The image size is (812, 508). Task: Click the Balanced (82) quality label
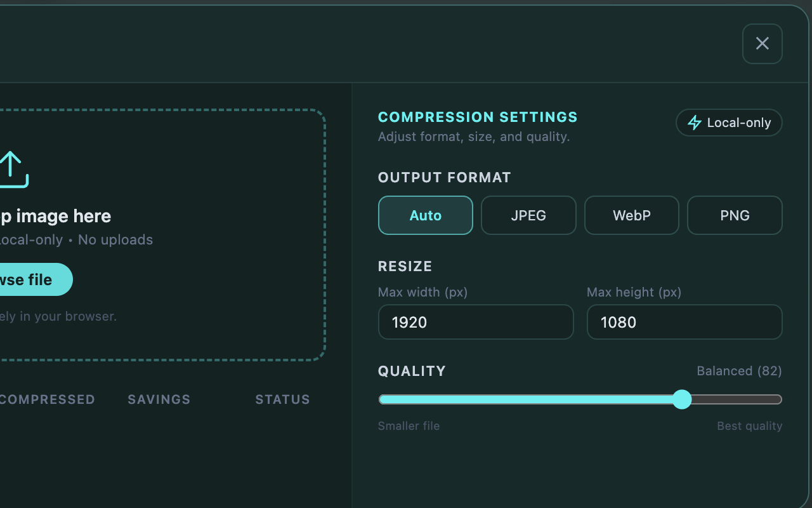point(739,371)
